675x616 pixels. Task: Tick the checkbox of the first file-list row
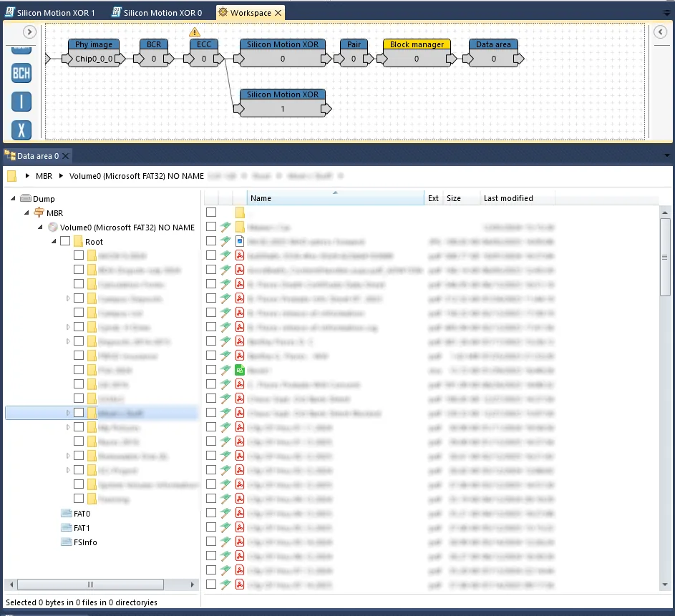[x=211, y=212]
